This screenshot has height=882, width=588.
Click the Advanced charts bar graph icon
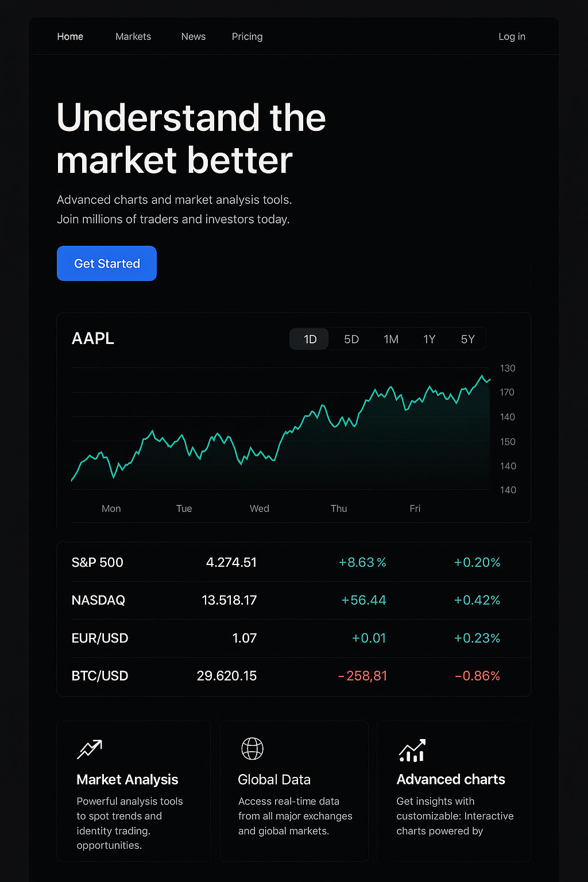412,750
